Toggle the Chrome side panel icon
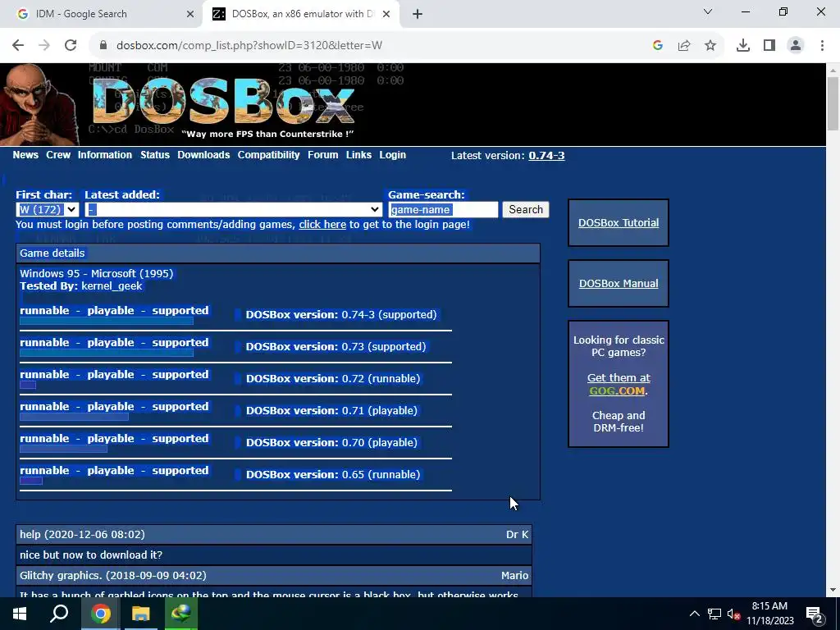 tap(769, 46)
